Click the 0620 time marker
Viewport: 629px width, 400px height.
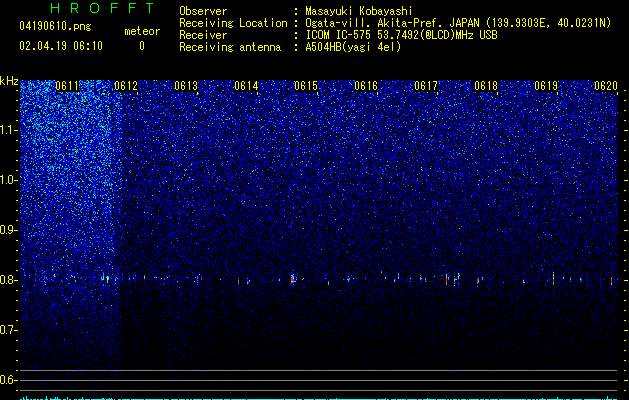pyautogui.click(x=606, y=86)
